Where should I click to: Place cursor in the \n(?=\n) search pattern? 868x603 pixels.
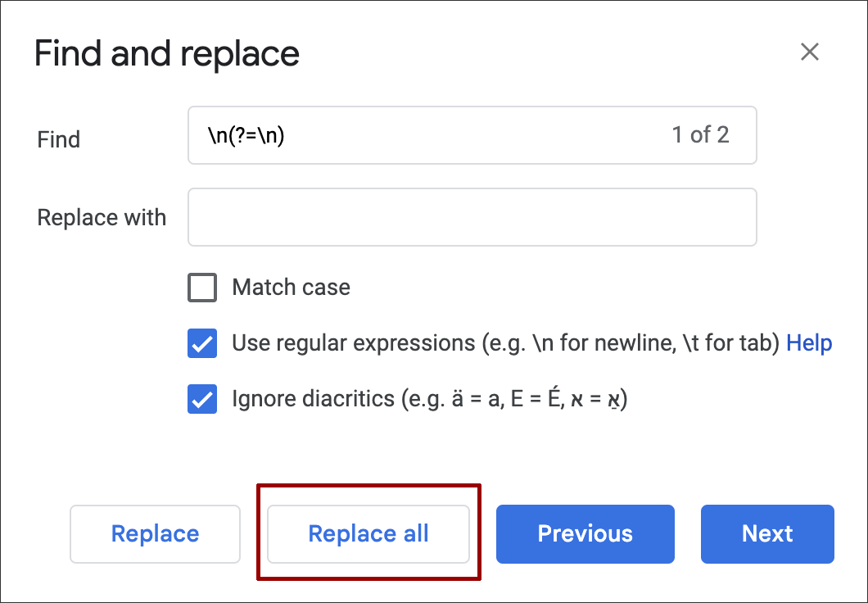(x=246, y=135)
